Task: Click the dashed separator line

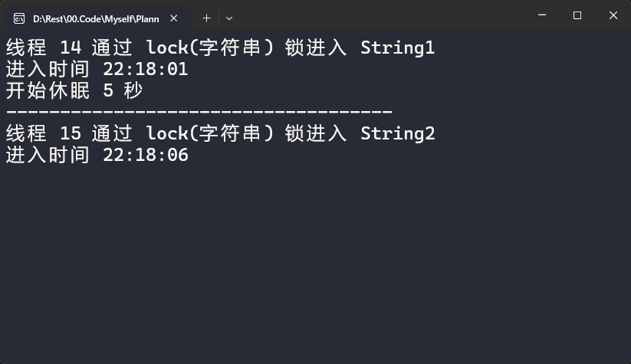Action: pos(199,111)
